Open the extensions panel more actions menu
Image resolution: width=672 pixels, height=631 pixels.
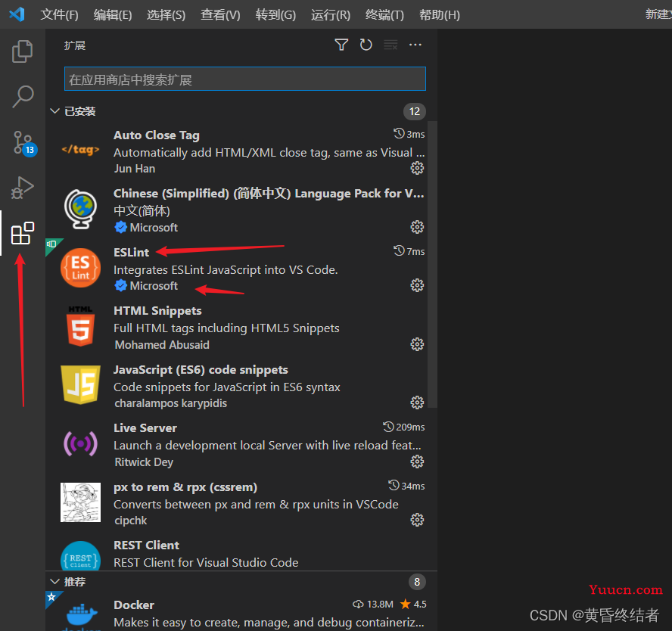pos(415,45)
